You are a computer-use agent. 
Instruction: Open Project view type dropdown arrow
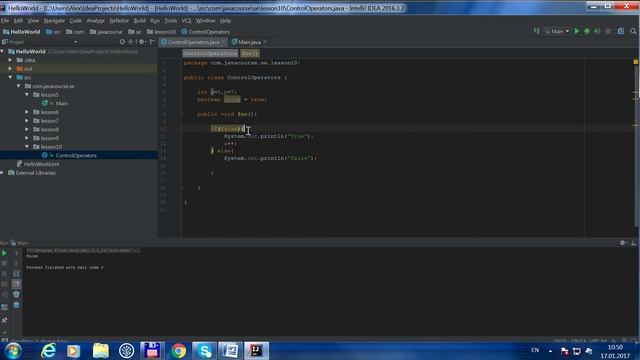point(76,42)
